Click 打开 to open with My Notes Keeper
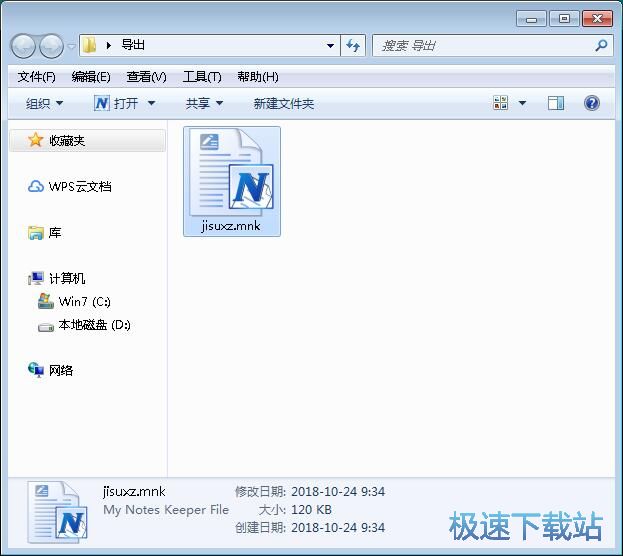623x556 pixels. pos(116,104)
